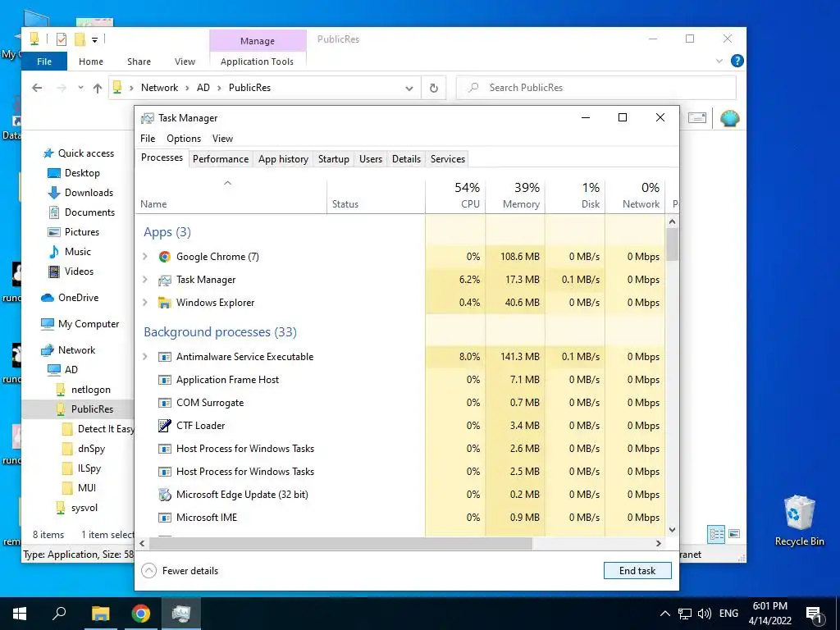The image size is (840, 630).
Task: Click Task Manager horizontal scrollbar thumb
Action: (x=340, y=543)
